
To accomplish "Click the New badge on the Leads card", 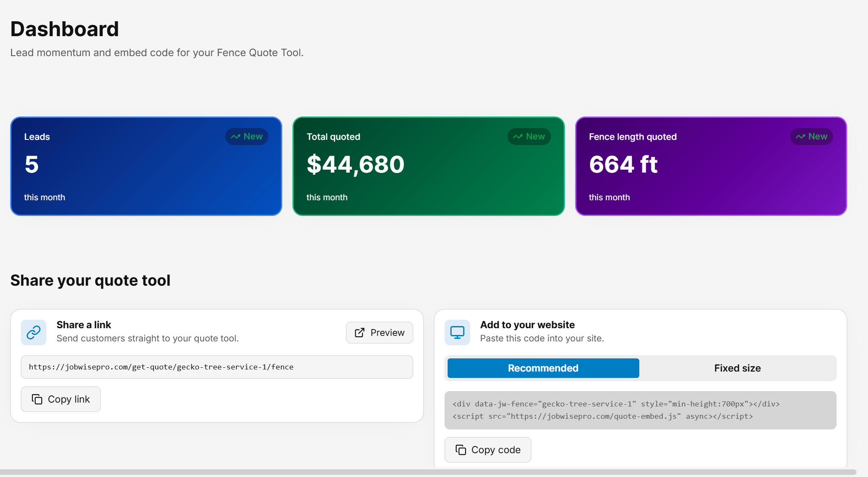I will 247,136.
